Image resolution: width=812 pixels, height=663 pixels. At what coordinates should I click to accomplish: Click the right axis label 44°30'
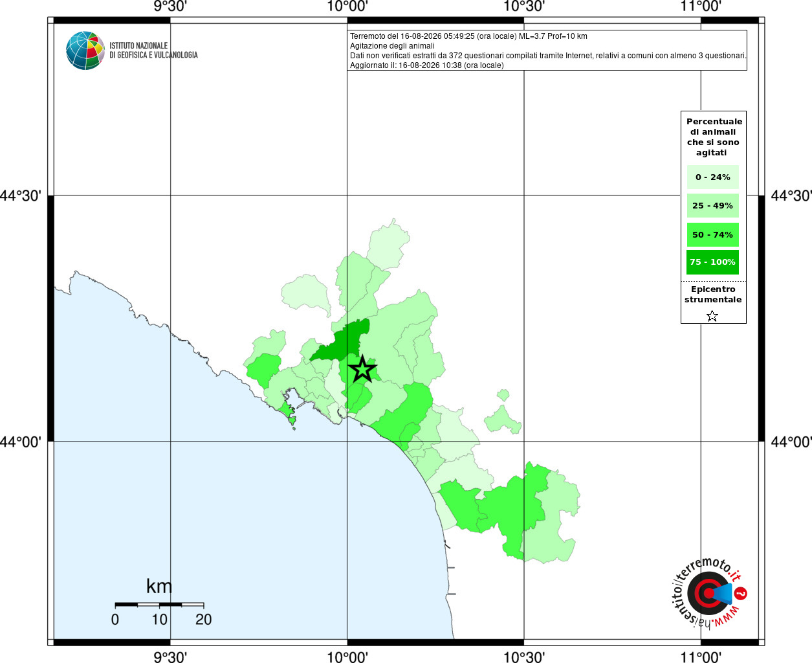[x=791, y=196]
